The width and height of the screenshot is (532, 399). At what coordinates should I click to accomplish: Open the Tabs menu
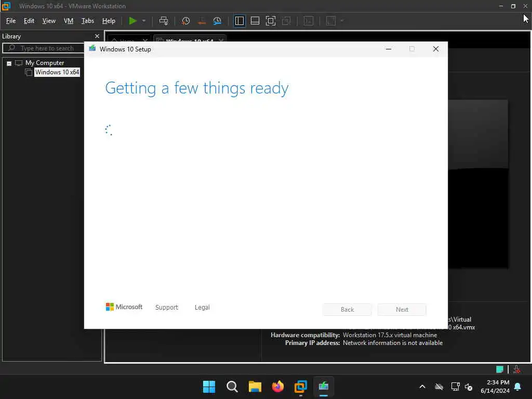click(87, 21)
